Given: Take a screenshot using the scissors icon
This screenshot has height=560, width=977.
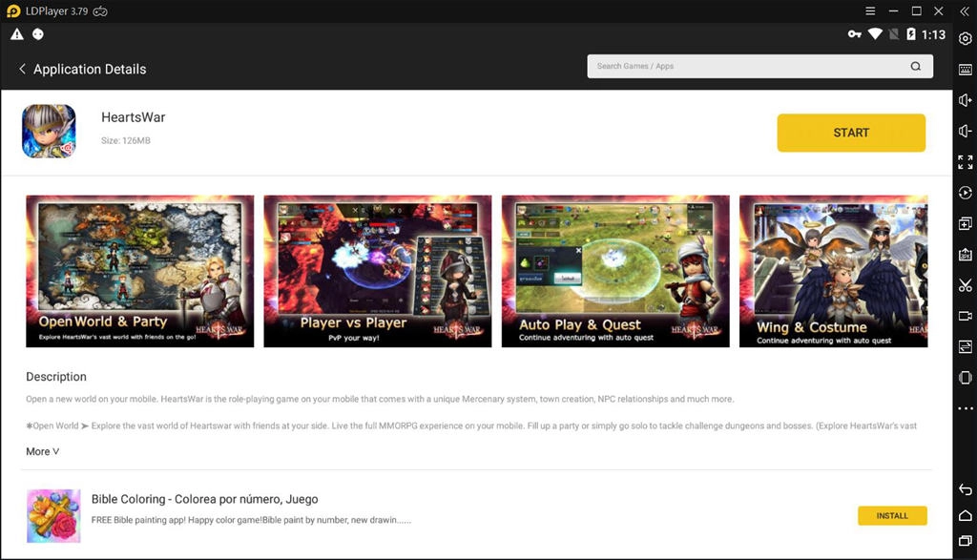Looking at the screenshot, I should click(x=965, y=286).
